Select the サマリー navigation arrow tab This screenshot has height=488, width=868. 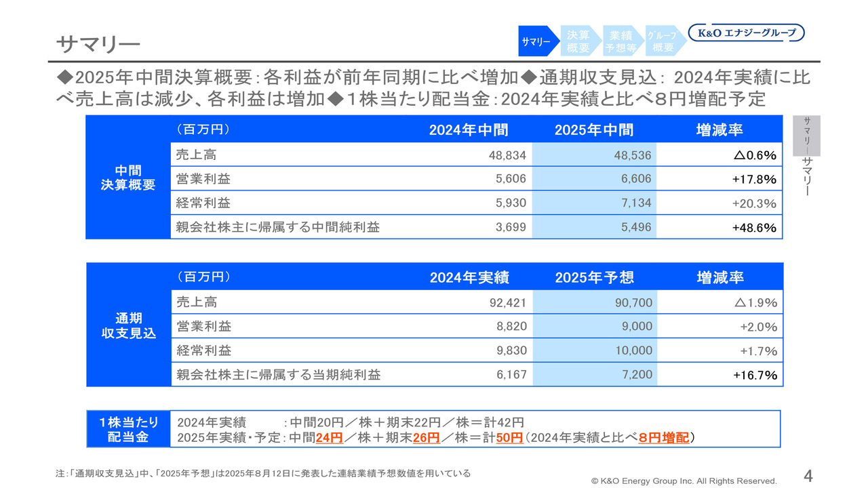536,41
